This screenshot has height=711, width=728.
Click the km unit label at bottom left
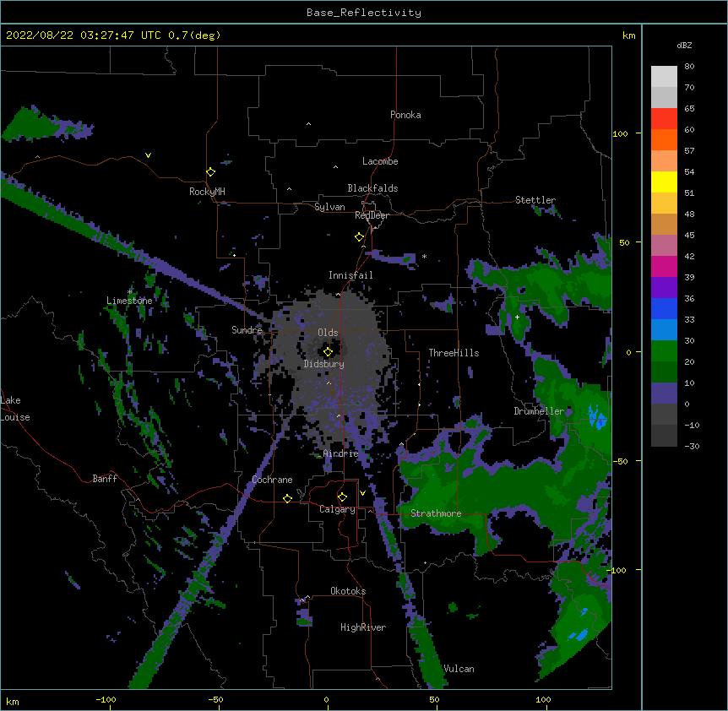point(13,702)
